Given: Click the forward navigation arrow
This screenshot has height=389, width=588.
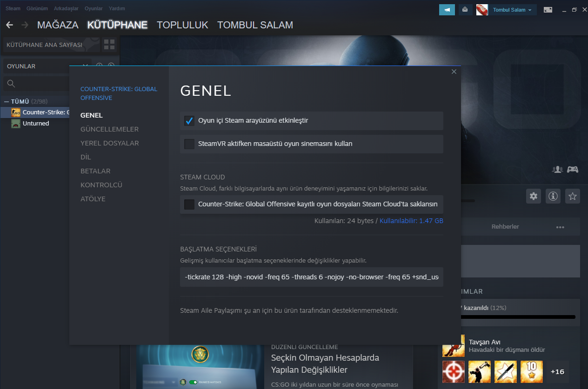Looking at the screenshot, I should [x=25, y=25].
